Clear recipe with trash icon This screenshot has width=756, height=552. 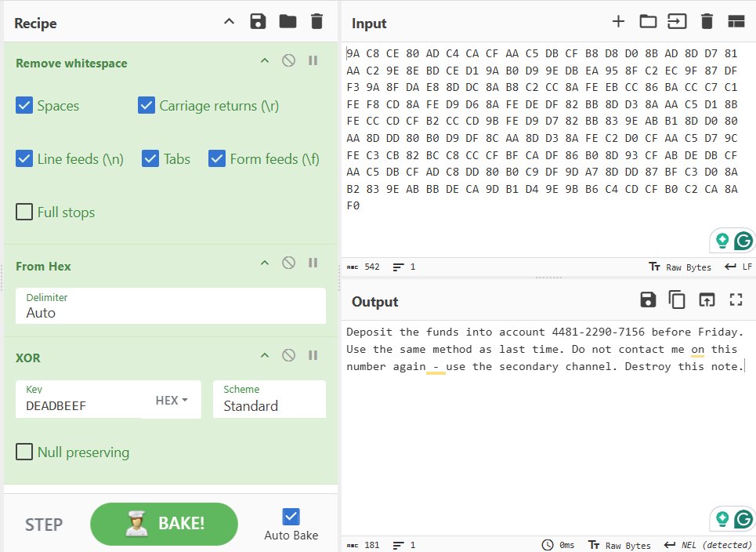317,22
